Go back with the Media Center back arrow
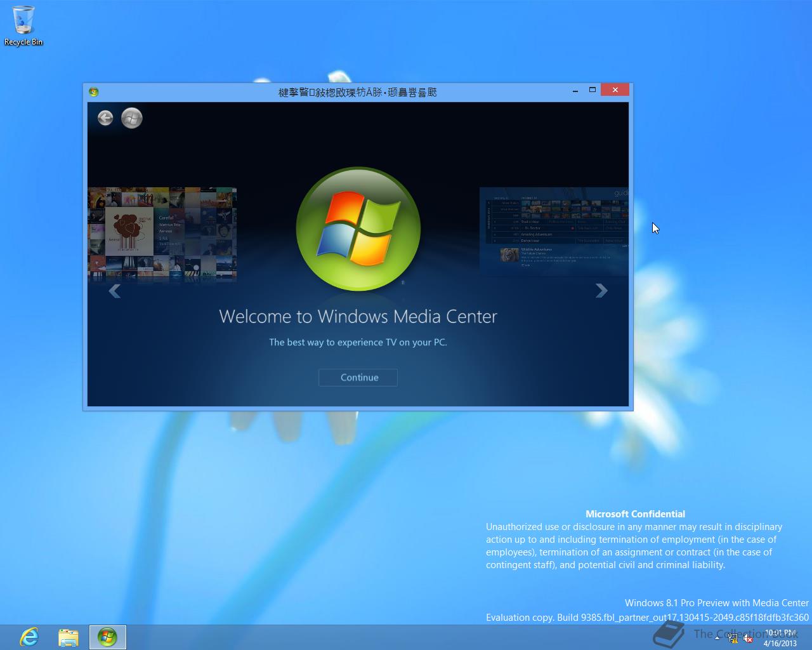The width and height of the screenshot is (812, 650). pos(105,117)
